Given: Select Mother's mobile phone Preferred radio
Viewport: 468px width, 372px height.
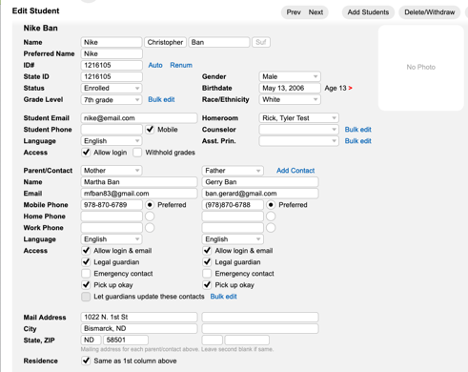Looking at the screenshot, I should coord(150,205).
